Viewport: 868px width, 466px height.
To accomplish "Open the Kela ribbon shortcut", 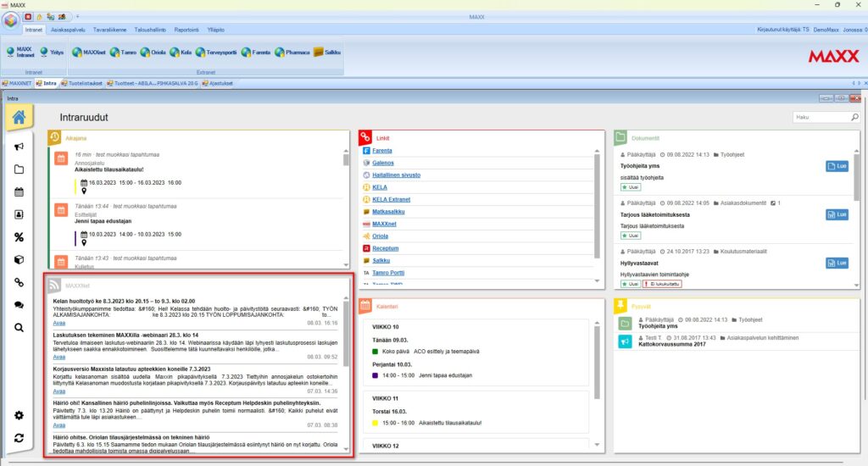I will click(x=181, y=52).
